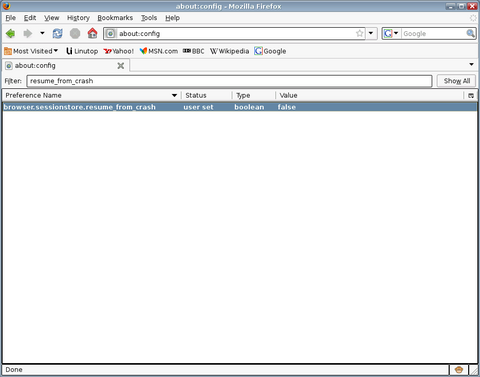Open the Linutop bookmark
480x377 pixels.
coord(82,51)
